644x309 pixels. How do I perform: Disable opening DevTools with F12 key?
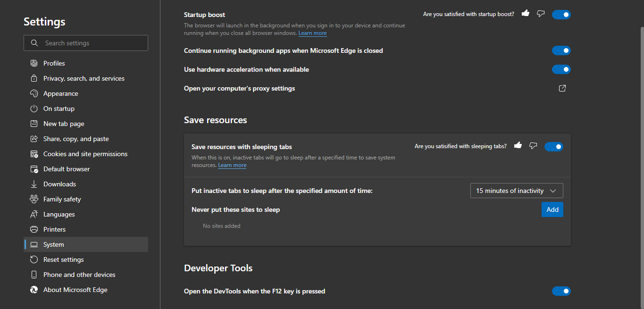561,291
